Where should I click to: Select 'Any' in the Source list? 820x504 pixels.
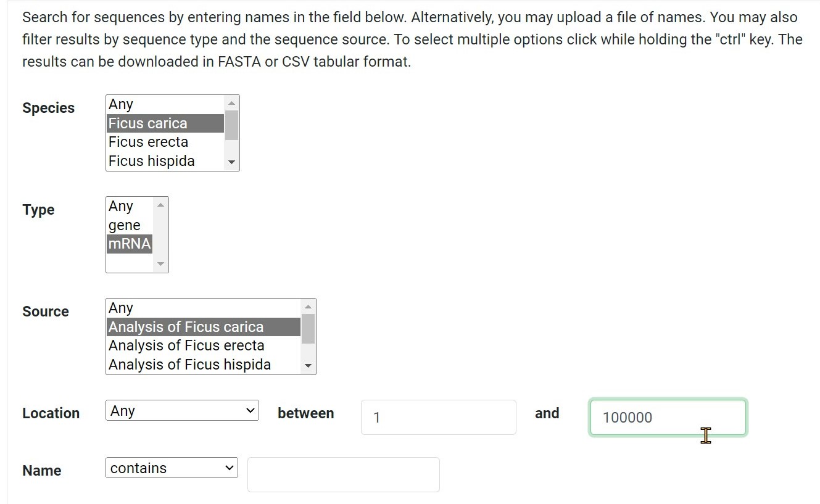pyautogui.click(x=203, y=308)
